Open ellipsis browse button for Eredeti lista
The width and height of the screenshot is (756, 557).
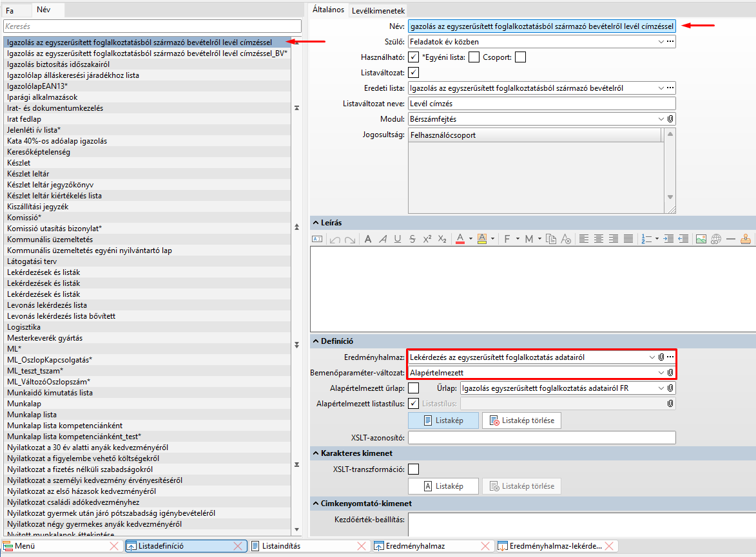click(670, 88)
